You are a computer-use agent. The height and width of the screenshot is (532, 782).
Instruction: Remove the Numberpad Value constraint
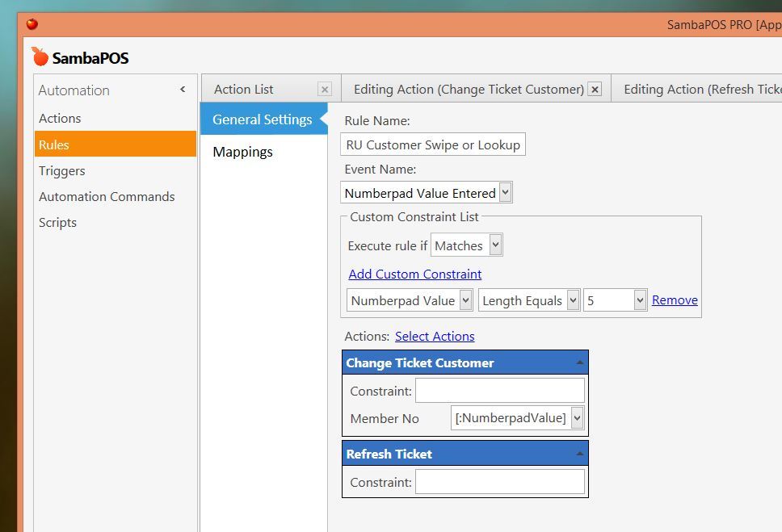(x=675, y=300)
